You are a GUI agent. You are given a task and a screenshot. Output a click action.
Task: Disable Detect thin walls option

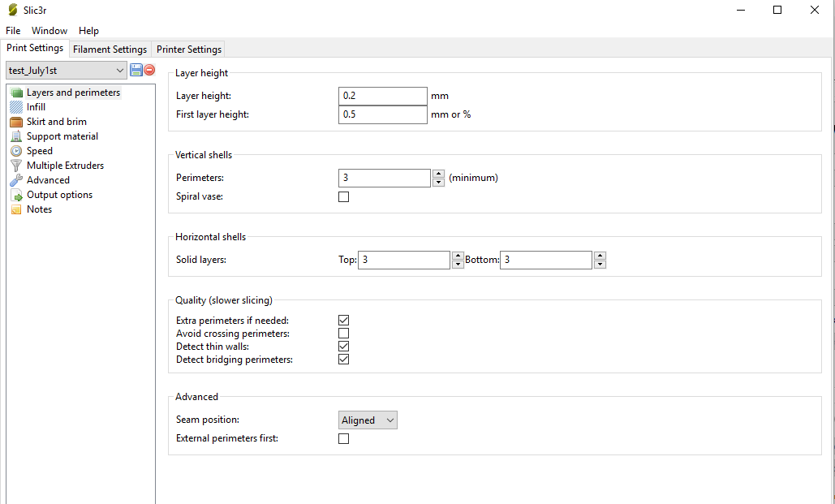(x=343, y=347)
